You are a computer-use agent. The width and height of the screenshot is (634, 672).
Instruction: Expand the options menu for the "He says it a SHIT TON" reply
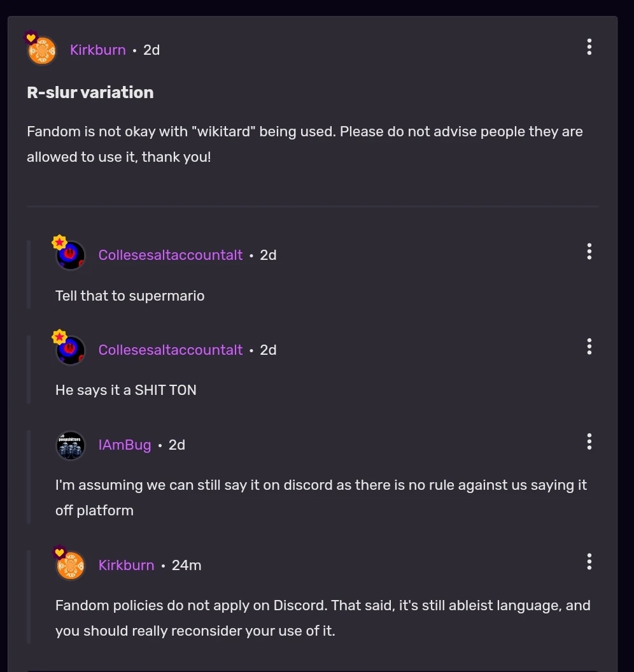pos(589,347)
